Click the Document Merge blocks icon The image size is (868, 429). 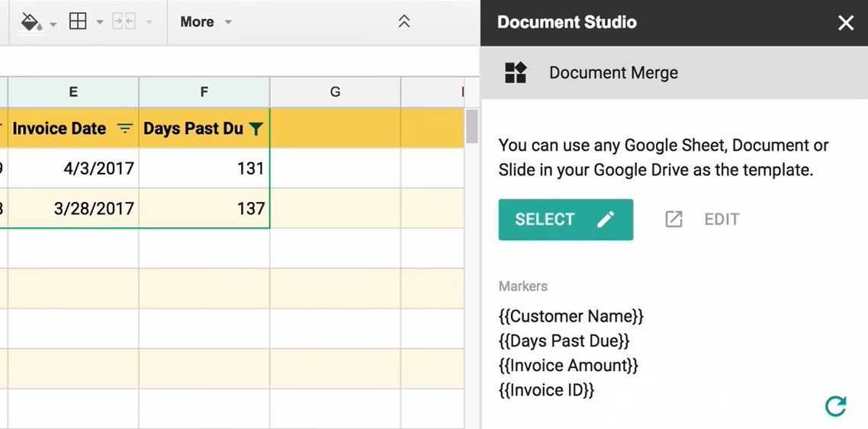click(516, 73)
